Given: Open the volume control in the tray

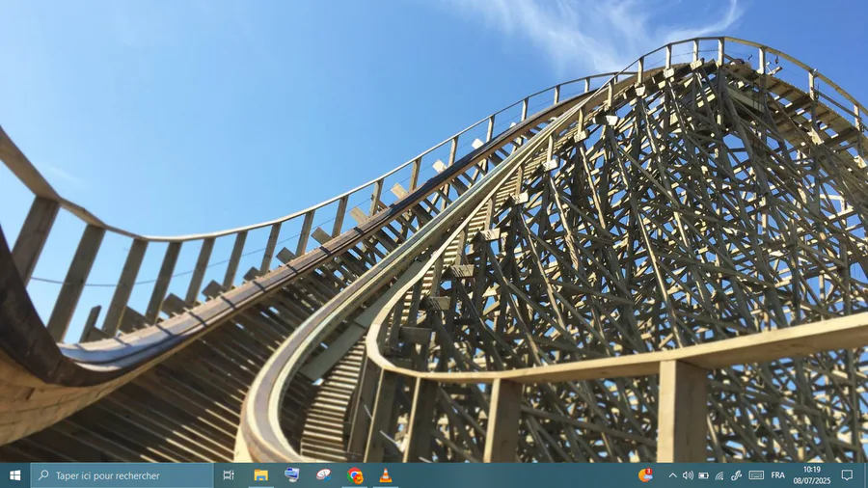Looking at the screenshot, I should 688,475.
